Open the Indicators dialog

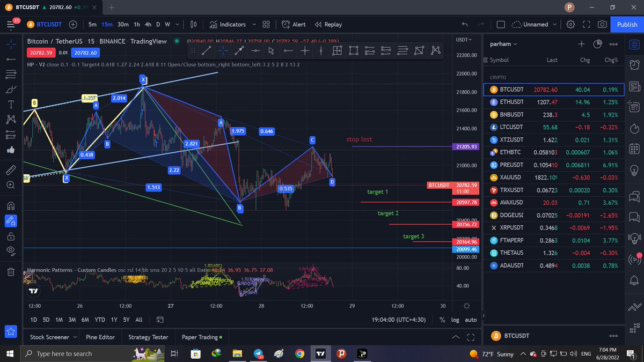pos(228,24)
